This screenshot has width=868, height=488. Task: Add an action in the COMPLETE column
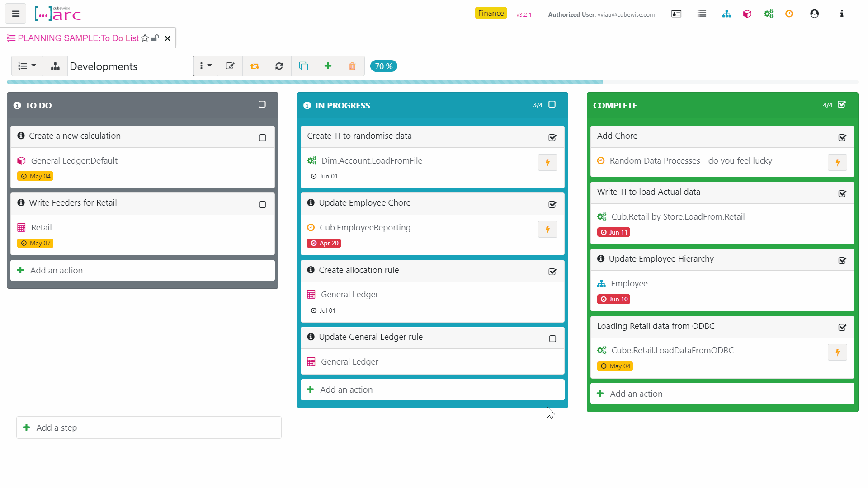coord(636,393)
